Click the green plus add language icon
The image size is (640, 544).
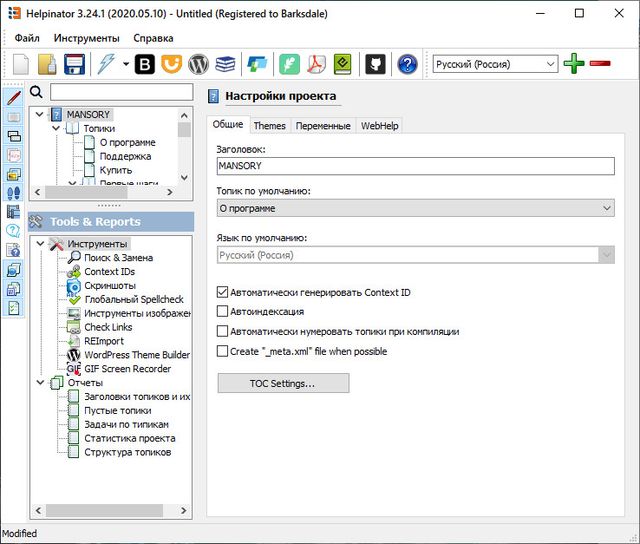pos(573,64)
